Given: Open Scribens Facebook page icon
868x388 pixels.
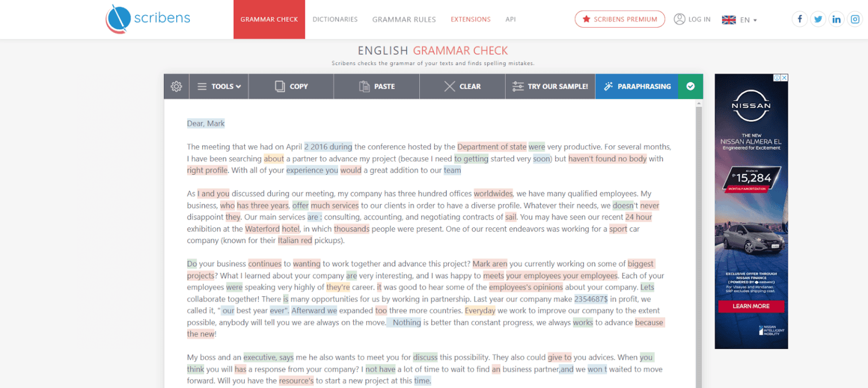Looking at the screenshot, I should 799,19.
